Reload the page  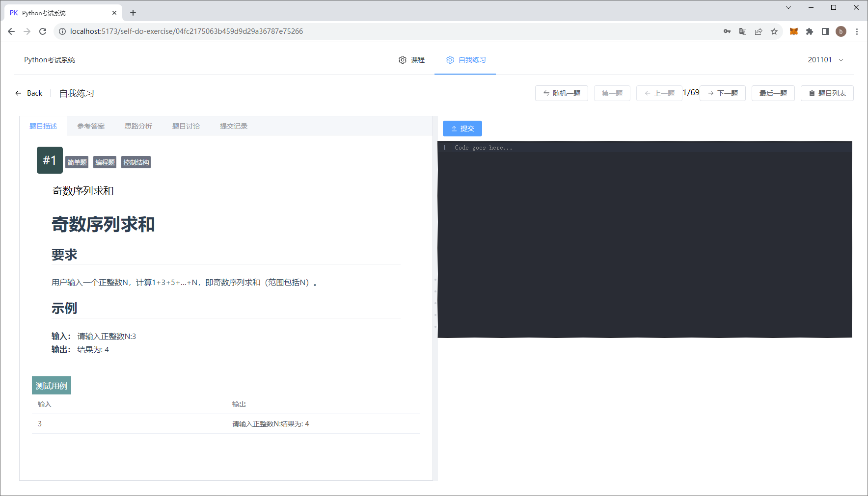click(43, 31)
